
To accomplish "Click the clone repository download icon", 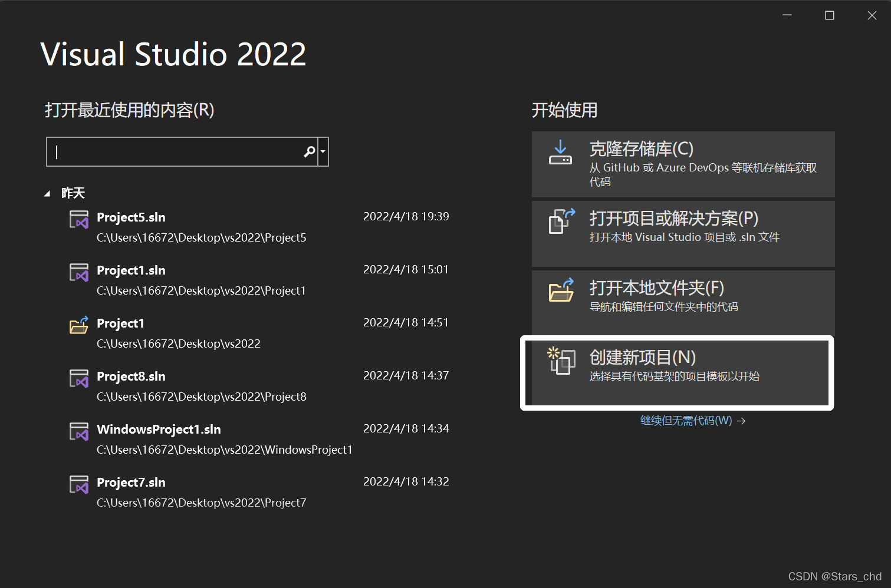I will pyautogui.click(x=560, y=153).
